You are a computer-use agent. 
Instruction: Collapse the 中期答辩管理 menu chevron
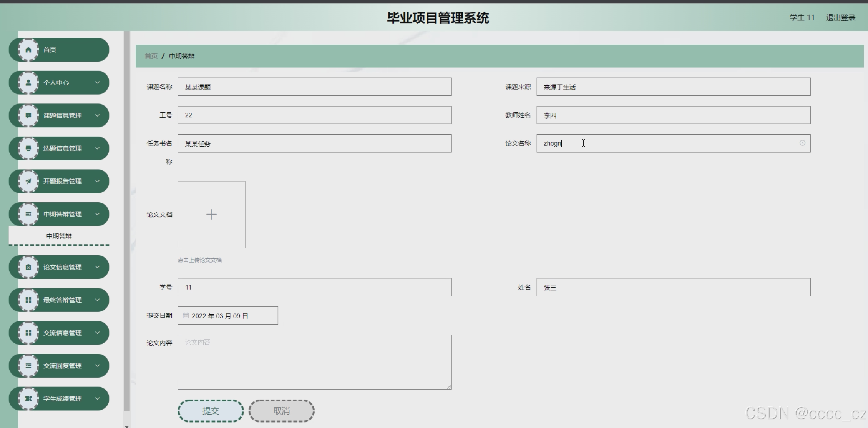(x=97, y=214)
